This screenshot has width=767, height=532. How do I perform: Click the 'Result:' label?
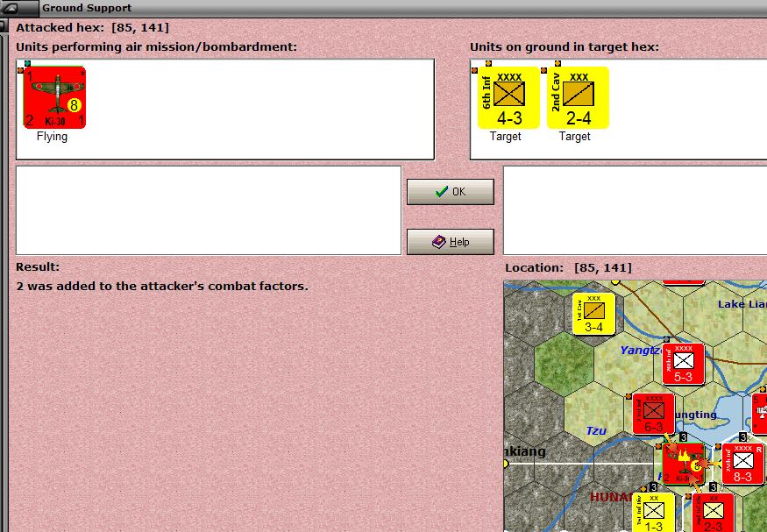point(38,267)
